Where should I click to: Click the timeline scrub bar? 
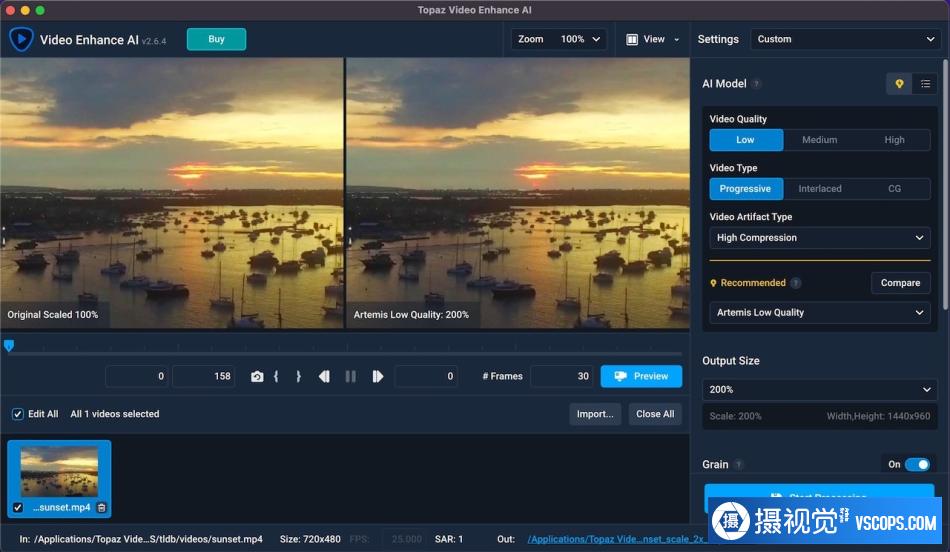[345, 353]
